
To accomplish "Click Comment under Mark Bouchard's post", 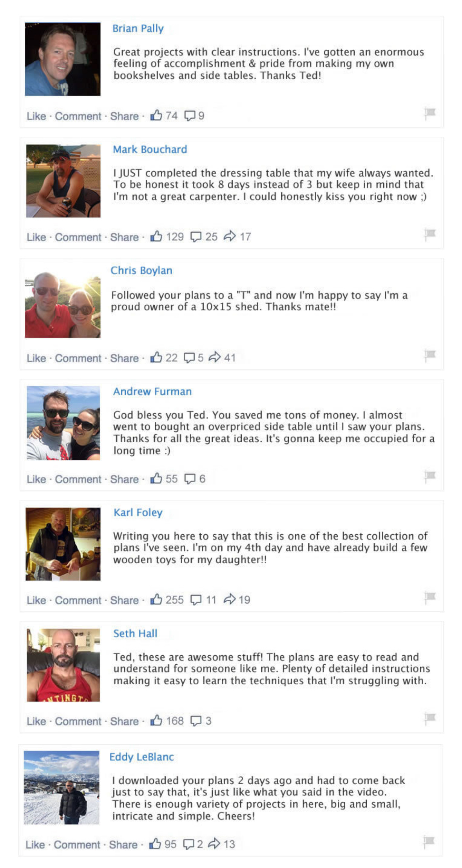I will pyautogui.click(x=78, y=237).
